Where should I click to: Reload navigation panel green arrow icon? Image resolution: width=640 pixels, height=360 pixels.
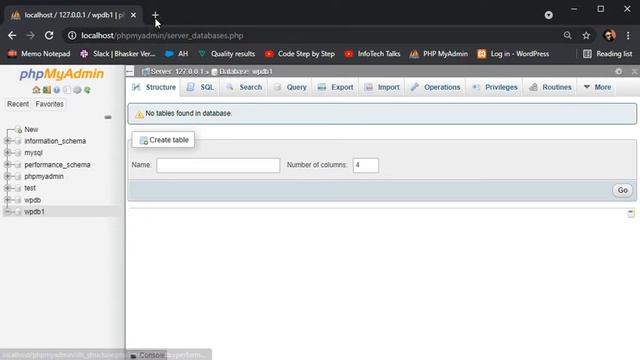click(x=87, y=90)
